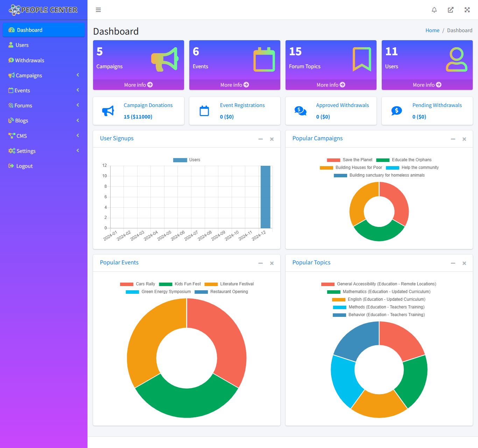Expand the Blogs sidebar submenu chevron
Viewport: 478px width, 448px height.
click(78, 121)
